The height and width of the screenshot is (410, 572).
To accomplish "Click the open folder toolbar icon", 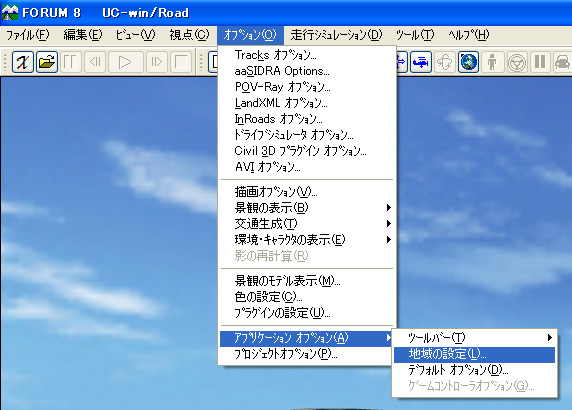I will point(47,62).
